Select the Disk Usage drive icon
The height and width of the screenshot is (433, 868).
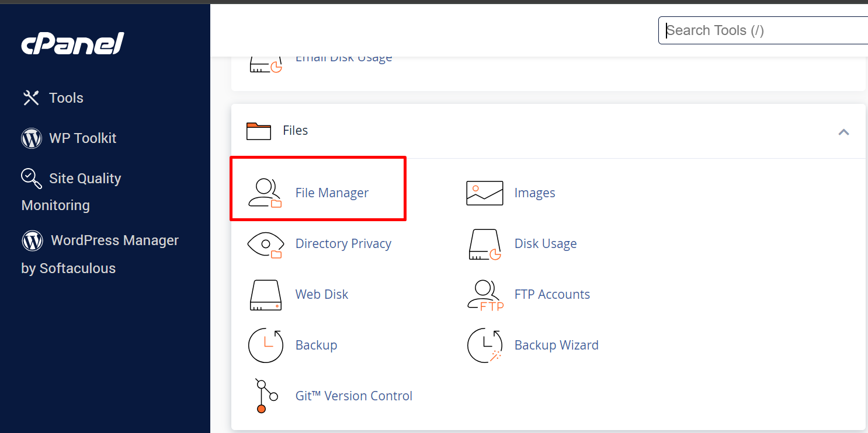click(x=484, y=244)
